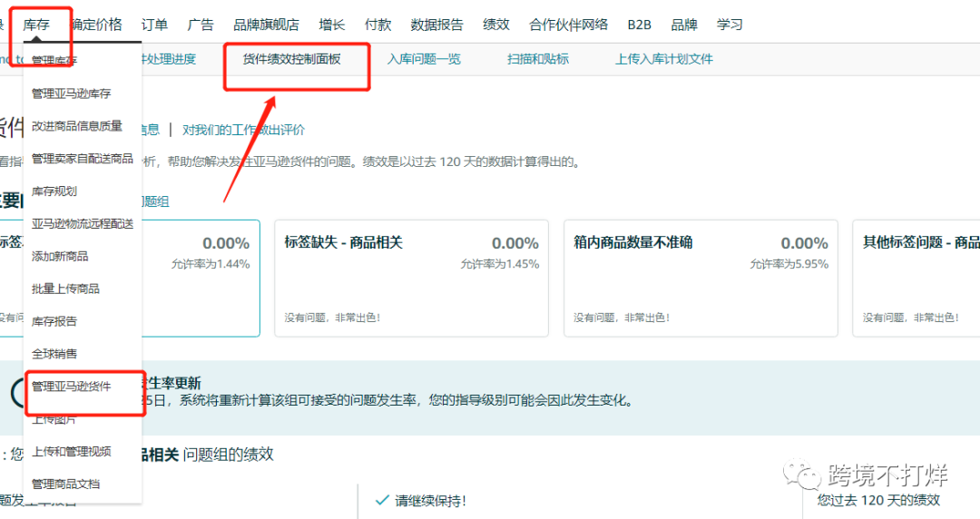980x519 pixels.
Task: Open the 合作伙伴网络 menu
Action: (568, 24)
